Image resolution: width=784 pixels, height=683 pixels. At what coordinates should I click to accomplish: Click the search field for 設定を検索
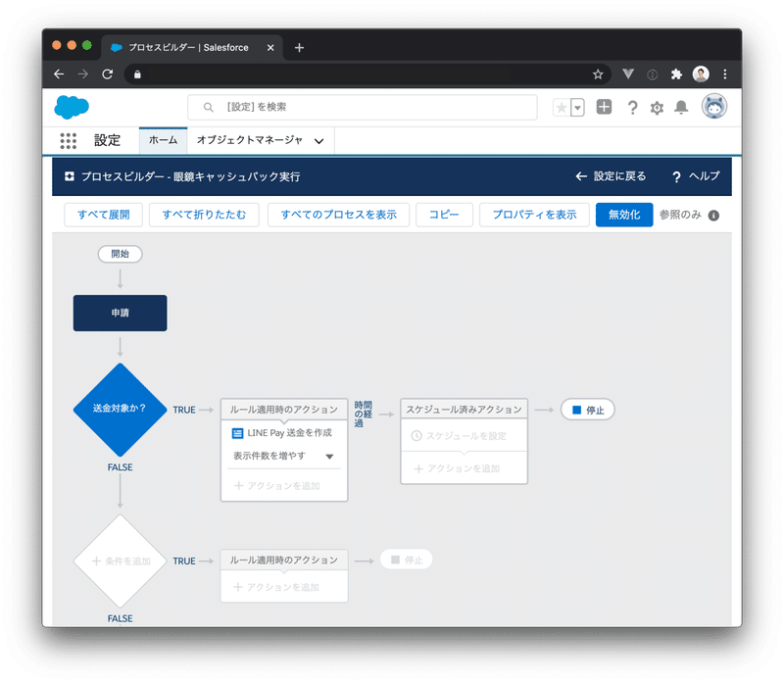pos(363,107)
